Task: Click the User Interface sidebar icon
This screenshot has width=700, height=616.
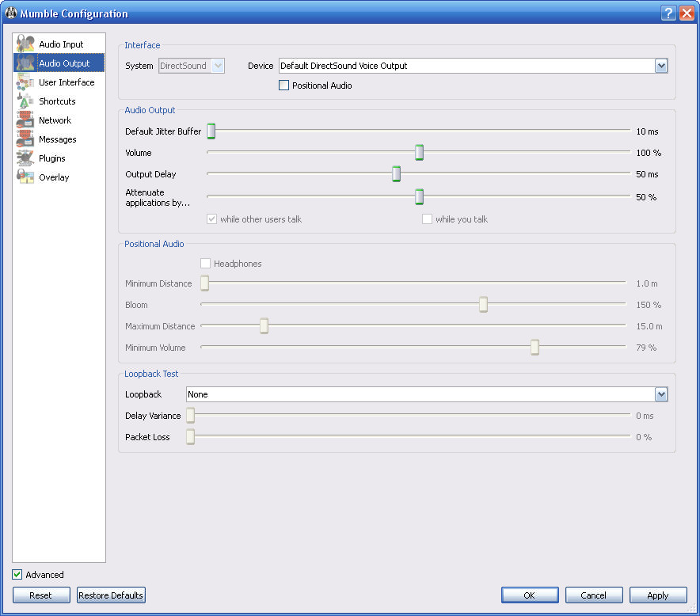Action: (x=25, y=82)
